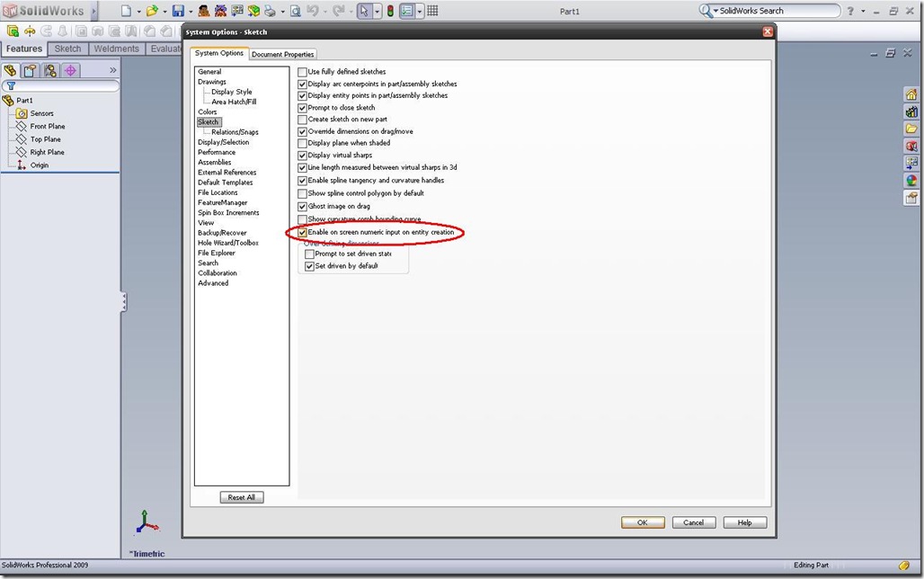Click the filter funnel icon in tree
924x579 pixels.
click(x=11, y=86)
